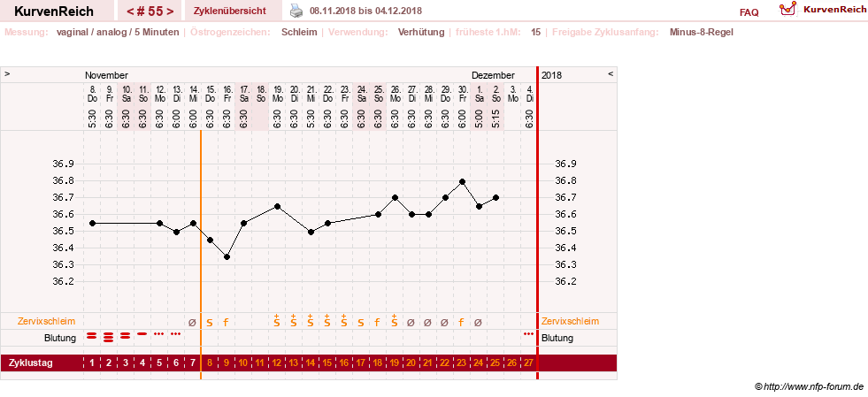Select the last temperature point on day 25
868x397 pixels.
(x=496, y=198)
